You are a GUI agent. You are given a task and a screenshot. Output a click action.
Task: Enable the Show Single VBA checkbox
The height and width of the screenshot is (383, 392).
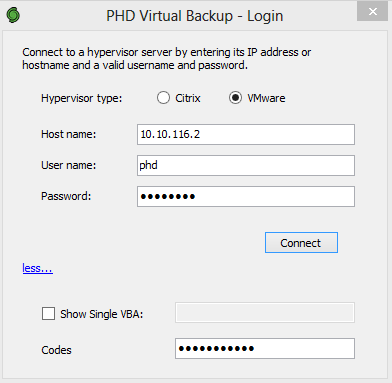click(x=48, y=314)
